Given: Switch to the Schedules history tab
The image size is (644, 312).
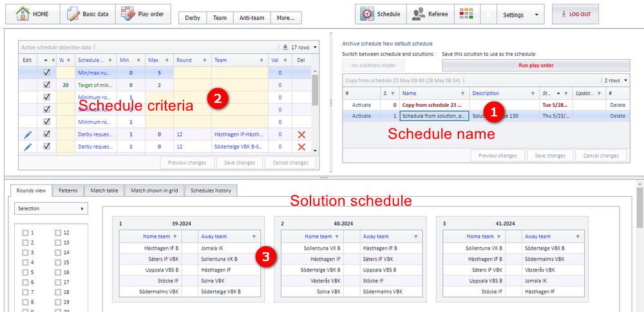Looking at the screenshot, I should pos(211,190).
